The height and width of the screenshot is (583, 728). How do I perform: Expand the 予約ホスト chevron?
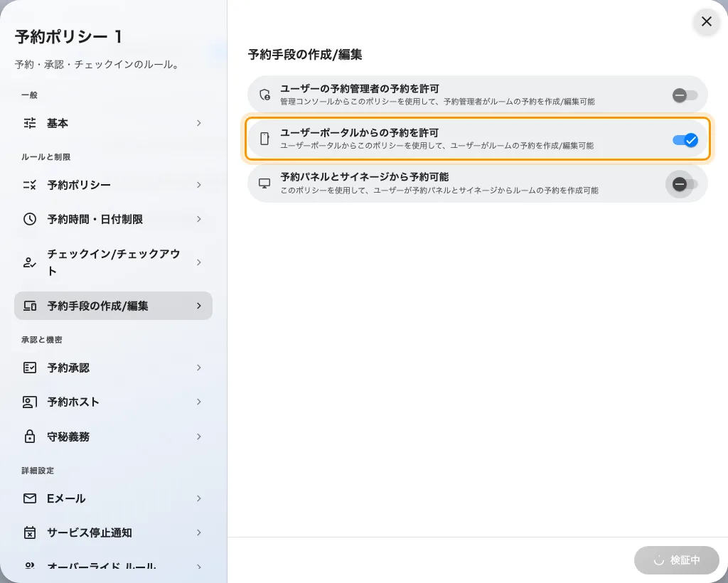tap(199, 402)
